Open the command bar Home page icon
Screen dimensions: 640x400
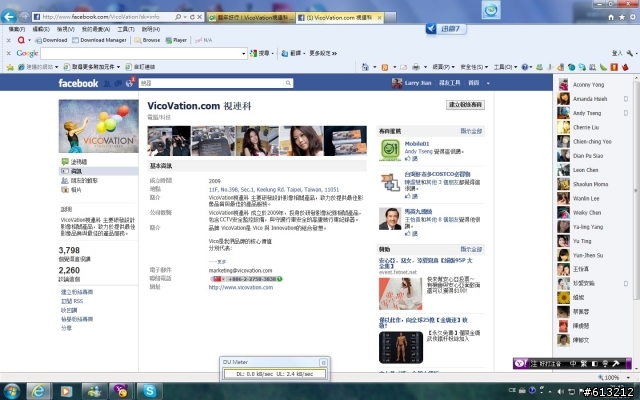click(365, 67)
